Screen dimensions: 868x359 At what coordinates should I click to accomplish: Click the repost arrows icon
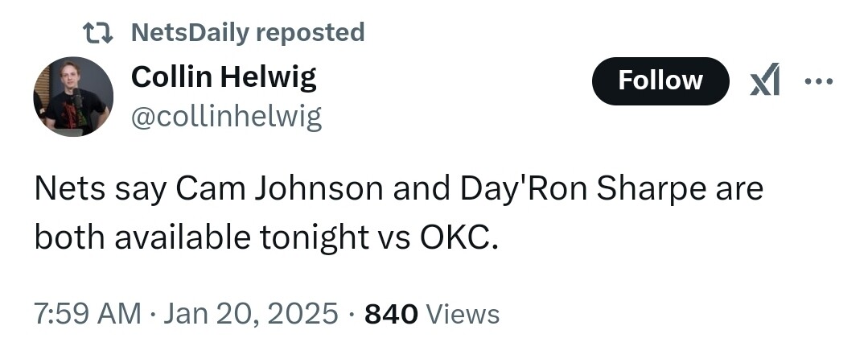(x=99, y=33)
